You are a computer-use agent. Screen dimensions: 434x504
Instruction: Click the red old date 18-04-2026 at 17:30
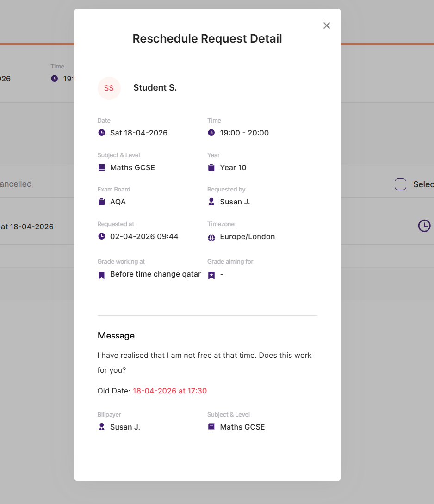[x=170, y=391]
